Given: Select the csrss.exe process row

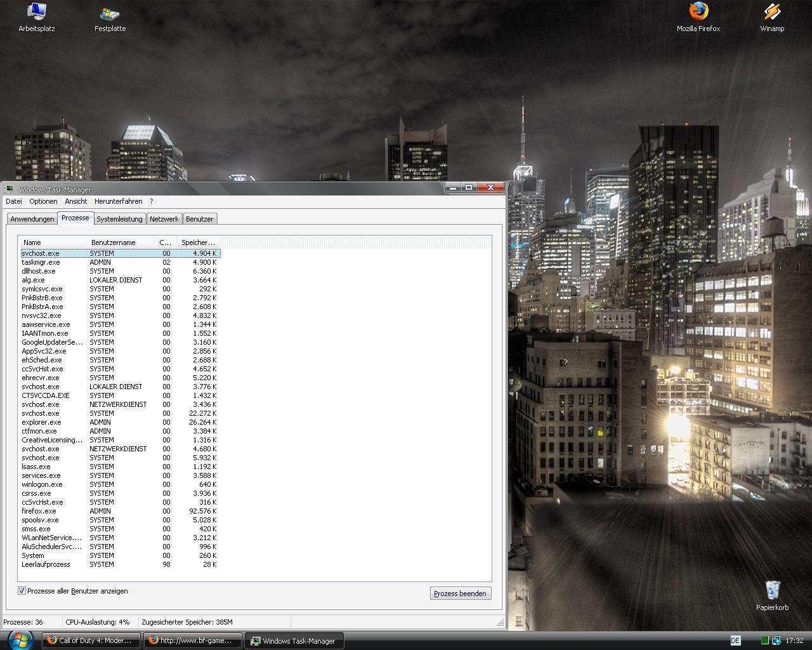Looking at the screenshot, I should (x=119, y=493).
